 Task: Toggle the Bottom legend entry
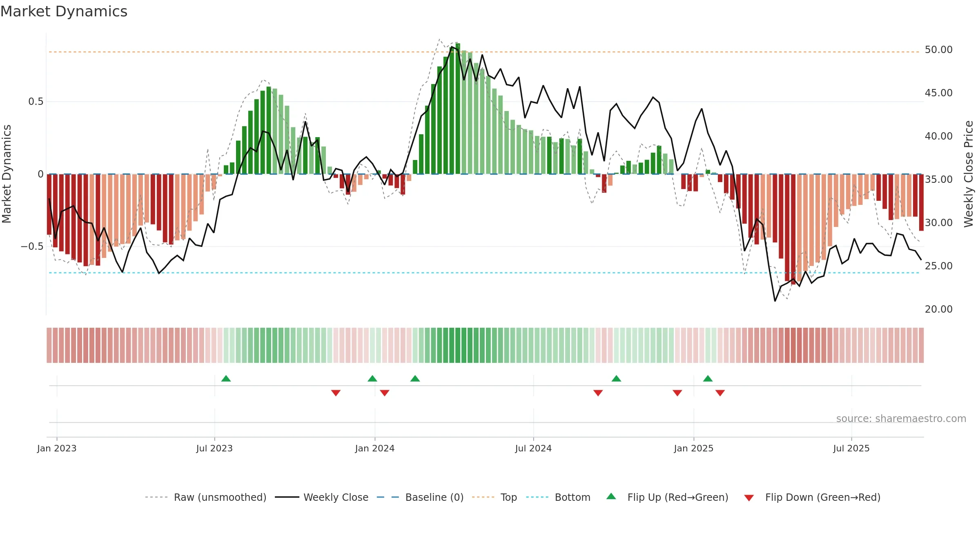click(x=558, y=497)
